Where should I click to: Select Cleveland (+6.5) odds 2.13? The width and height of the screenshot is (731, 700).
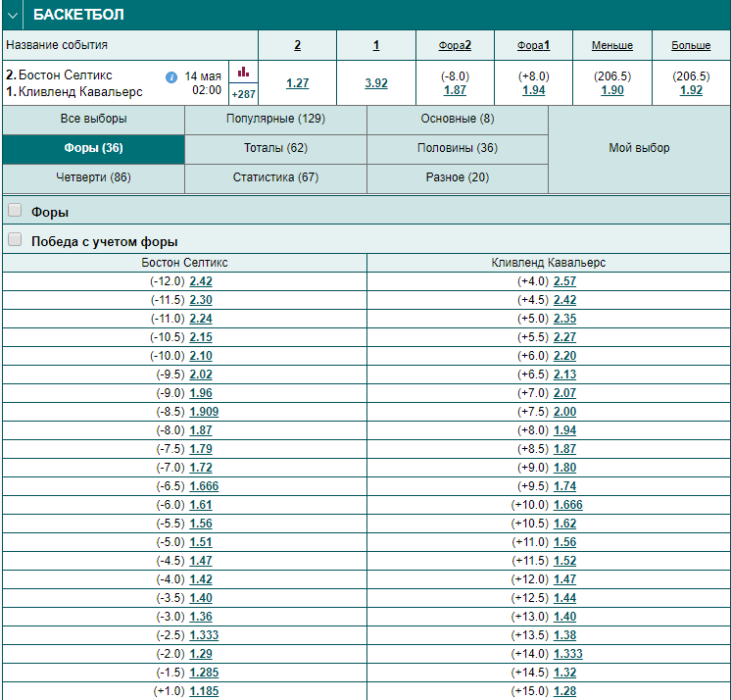point(565,375)
